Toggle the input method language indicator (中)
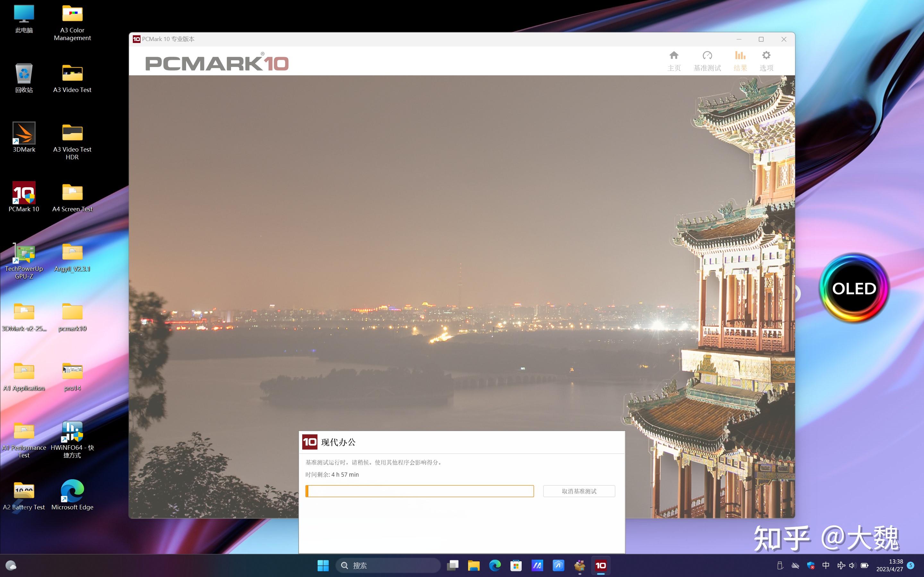Screen dimensions: 924x577 826,565
